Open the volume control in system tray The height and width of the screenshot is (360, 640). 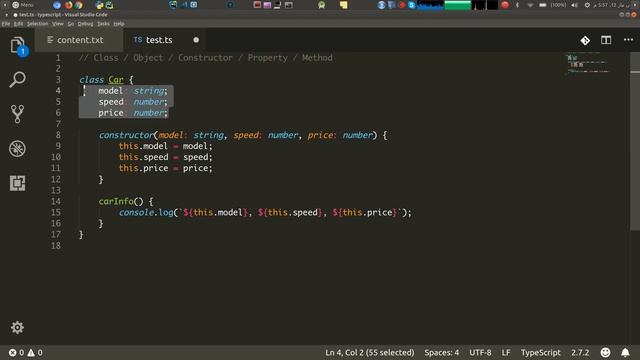click(574, 5)
